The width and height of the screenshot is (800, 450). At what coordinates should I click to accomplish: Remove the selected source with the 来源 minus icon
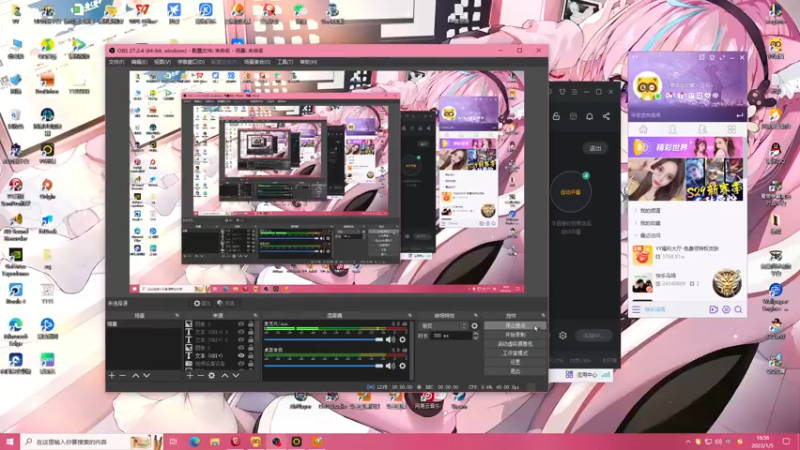201,376
